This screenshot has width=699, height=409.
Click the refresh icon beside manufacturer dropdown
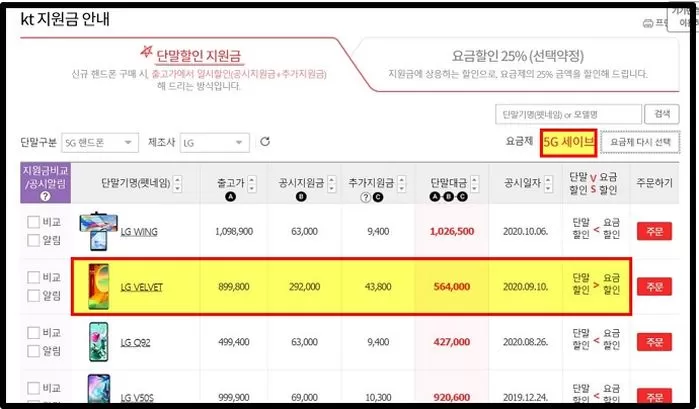pyautogui.click(x=265, y=141)
